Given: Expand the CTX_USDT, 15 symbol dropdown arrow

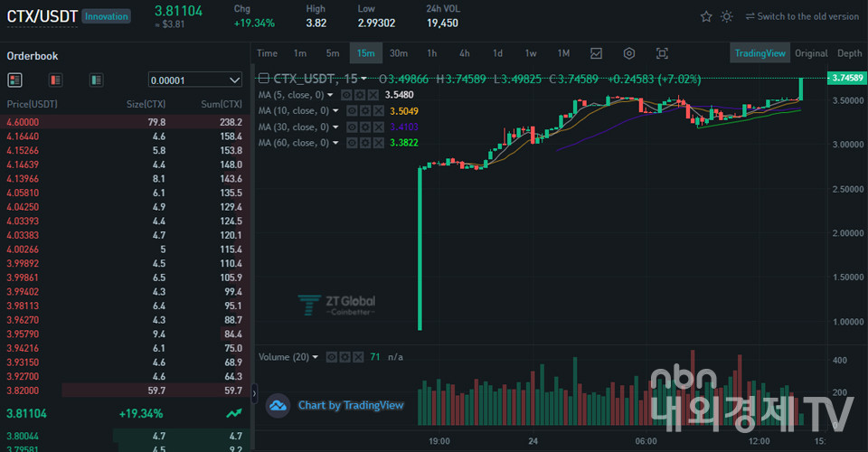Looking at the screenshot, I should pyautogui.click(x=363, y=80).
